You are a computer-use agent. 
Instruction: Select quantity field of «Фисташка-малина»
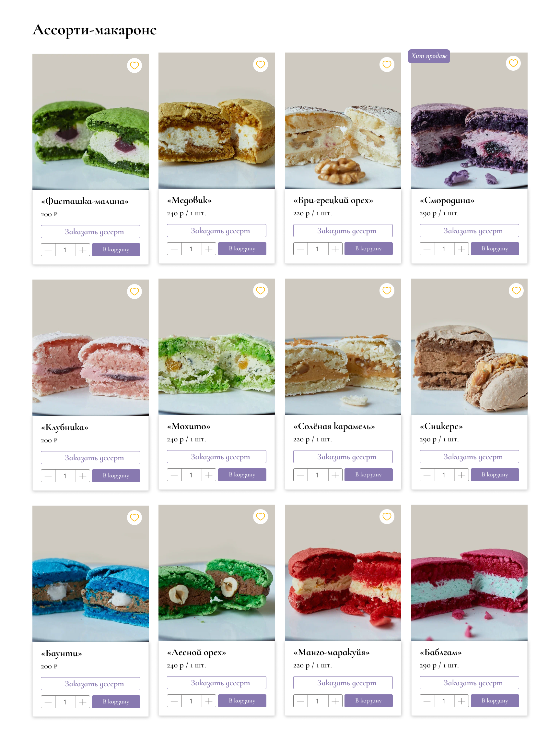tap(65, 250)
